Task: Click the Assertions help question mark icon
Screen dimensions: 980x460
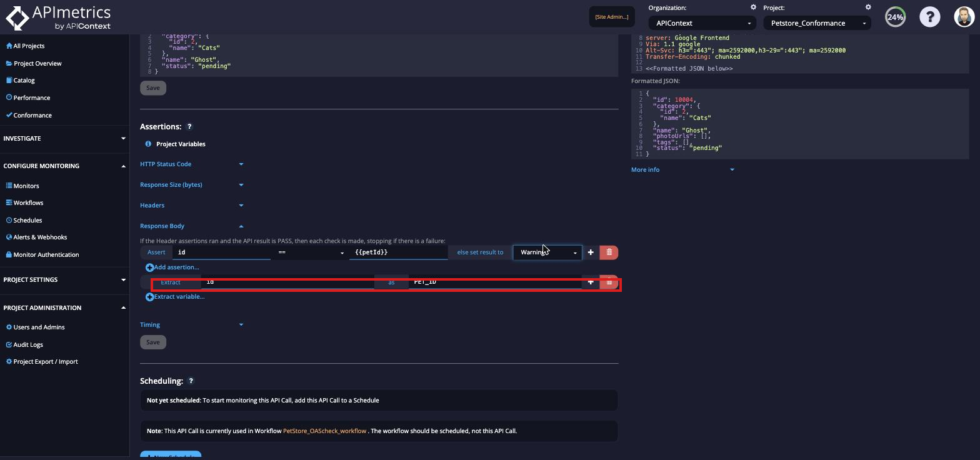Action: click(x=190, y=127)
